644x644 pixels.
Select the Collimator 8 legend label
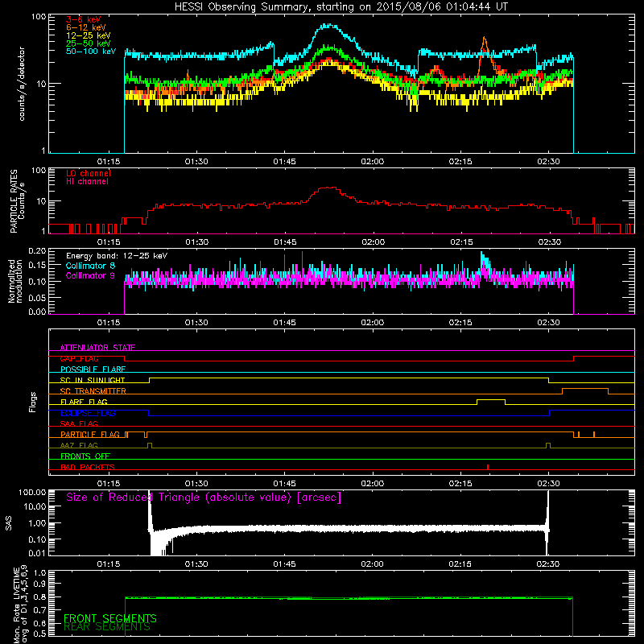90,266
